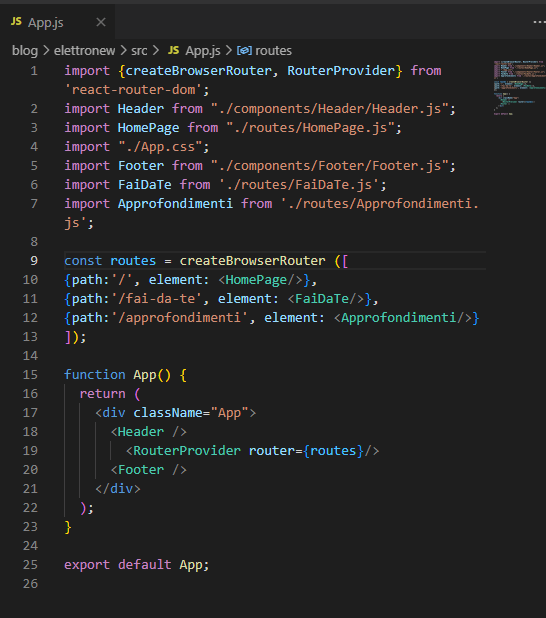The image size is (546, 618).
Task: Click 'function' keyword on line 15
Action: coord(95,375)
